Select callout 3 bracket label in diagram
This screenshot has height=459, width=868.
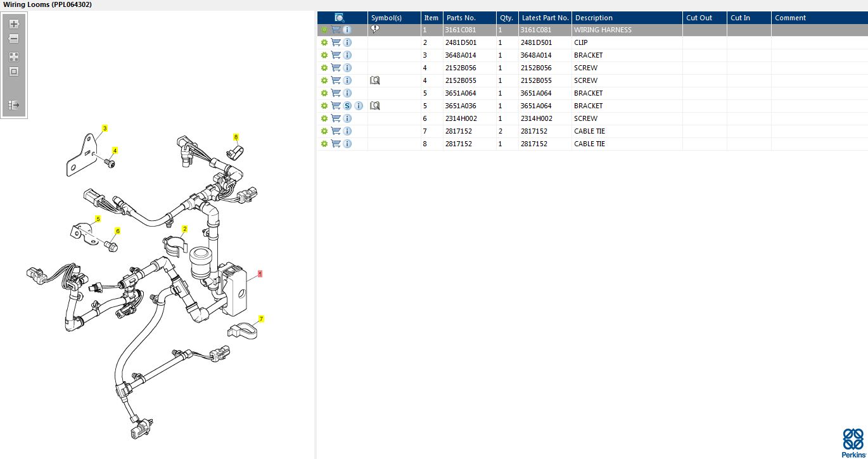[x=105, y=129]
